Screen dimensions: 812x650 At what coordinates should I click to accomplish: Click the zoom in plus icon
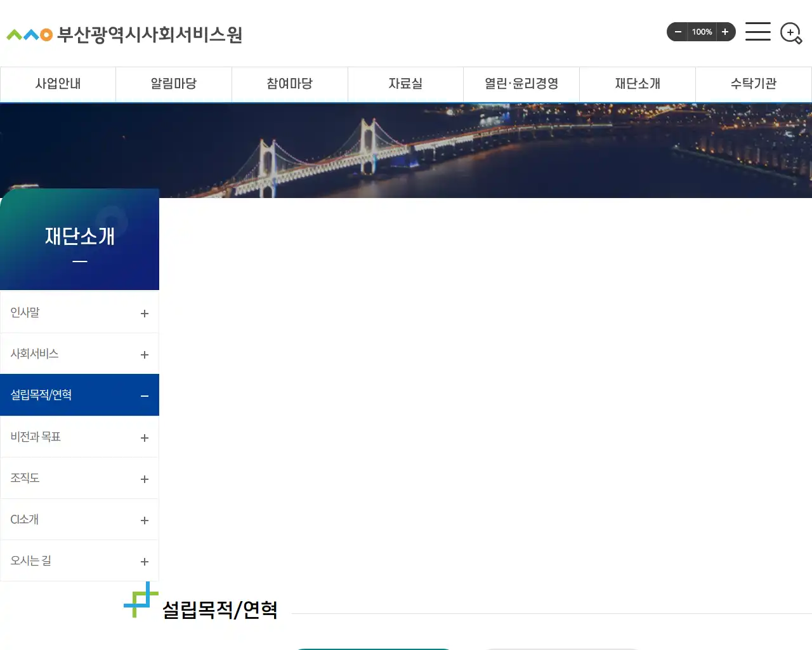click(x=726, y=32)
